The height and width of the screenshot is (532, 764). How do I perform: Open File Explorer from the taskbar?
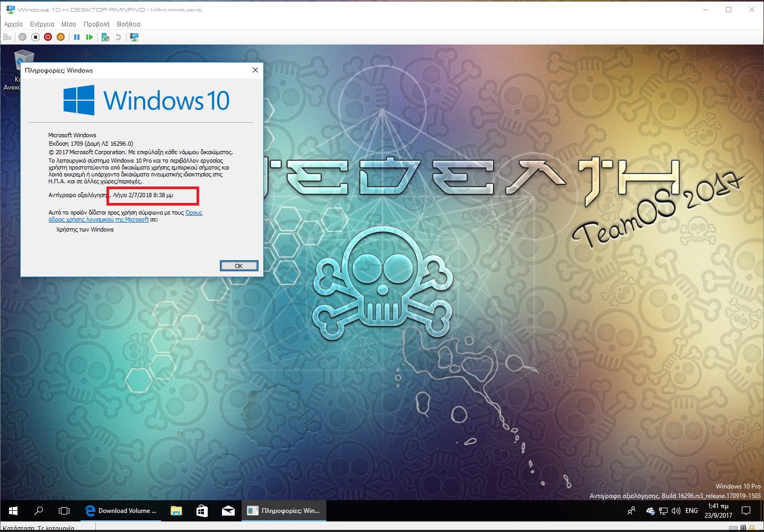coord(176,511)
